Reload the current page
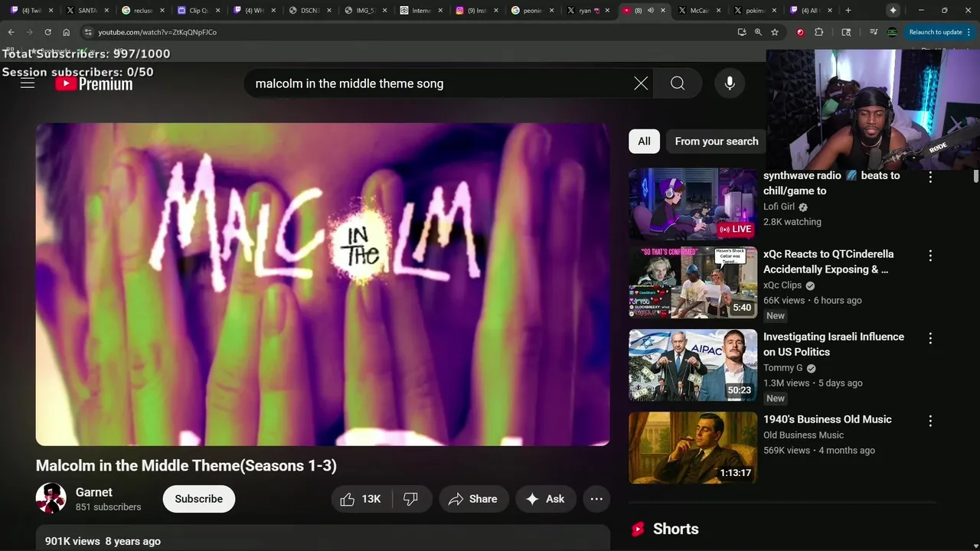This screenshot has width=980, height=551. coord(47,32)
